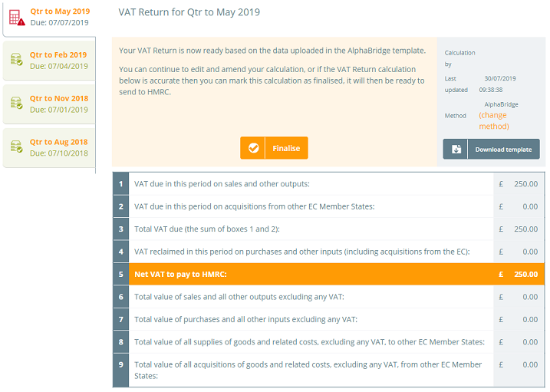Click the Download template button
This screenshot has height=392, width=550.
click(491, 150)
